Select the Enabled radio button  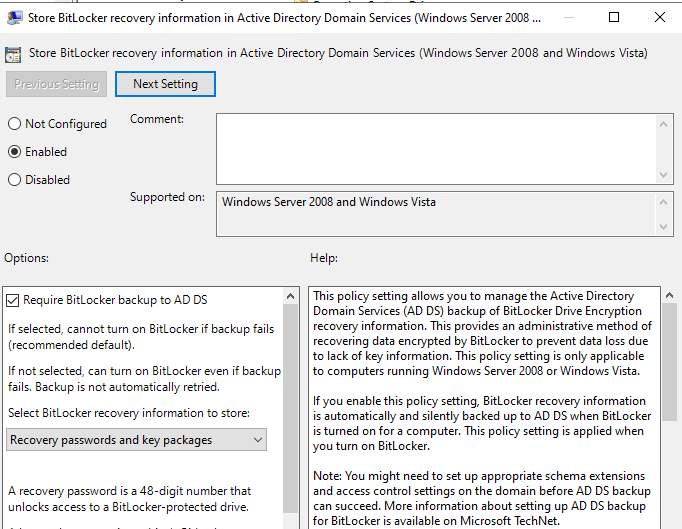tap(14, 152)
